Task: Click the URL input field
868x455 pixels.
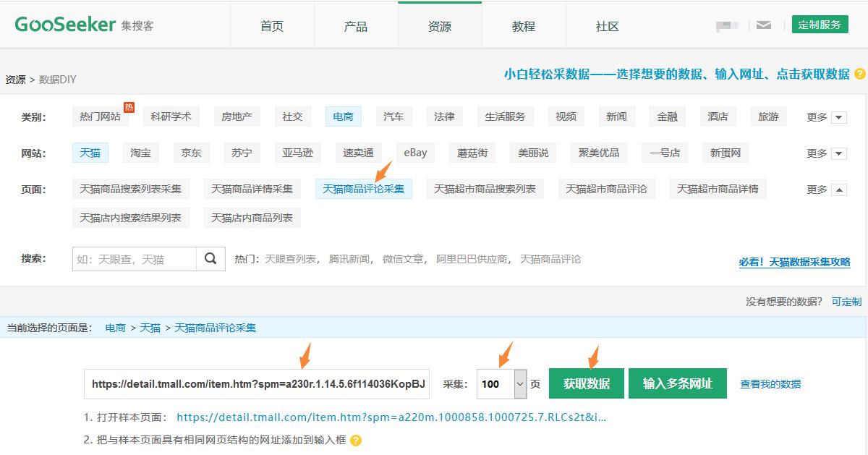Action: tap(257, 383)
